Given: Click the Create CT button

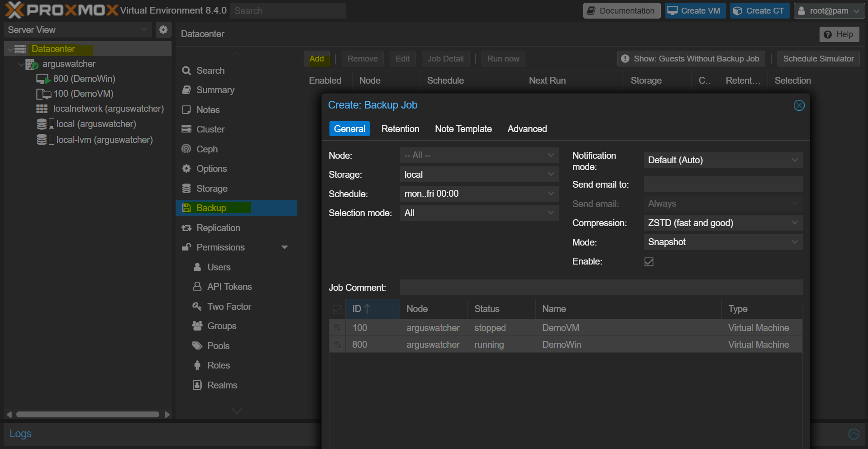Looking at the screenshot, I should (760, 11).
